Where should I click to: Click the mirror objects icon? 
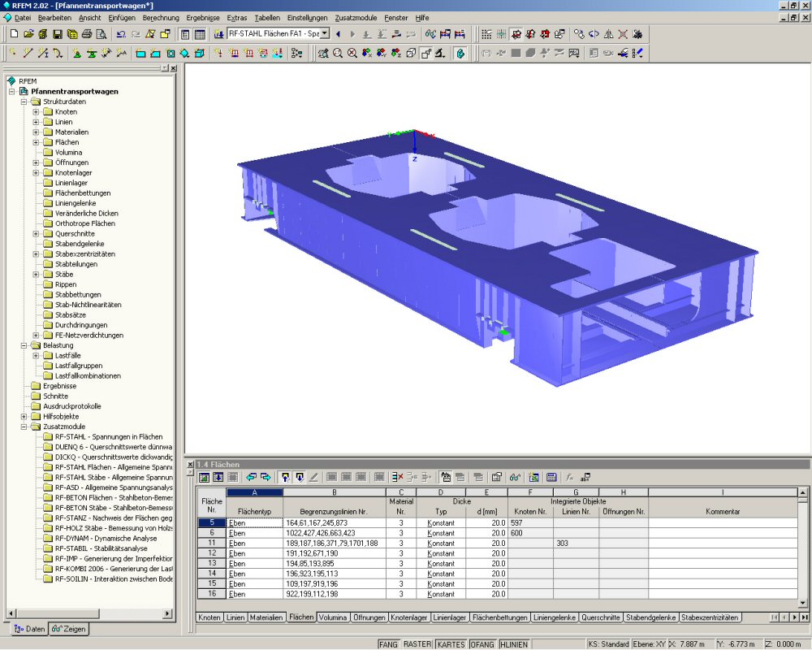tap(608, 34)
